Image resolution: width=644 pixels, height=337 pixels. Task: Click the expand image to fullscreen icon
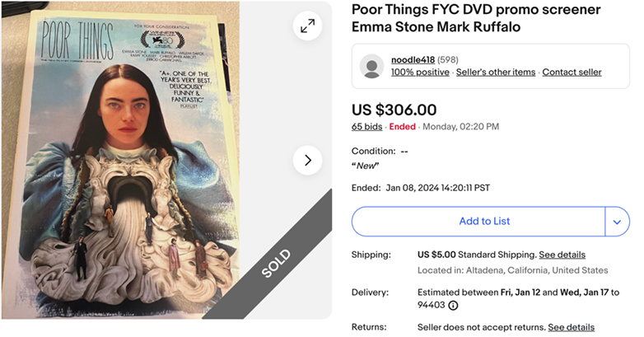(307, 26)
